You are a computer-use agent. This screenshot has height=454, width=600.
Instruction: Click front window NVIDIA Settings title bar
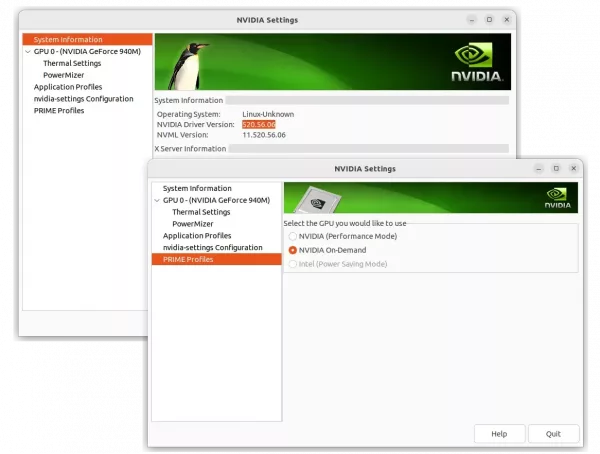click(365, 169)
